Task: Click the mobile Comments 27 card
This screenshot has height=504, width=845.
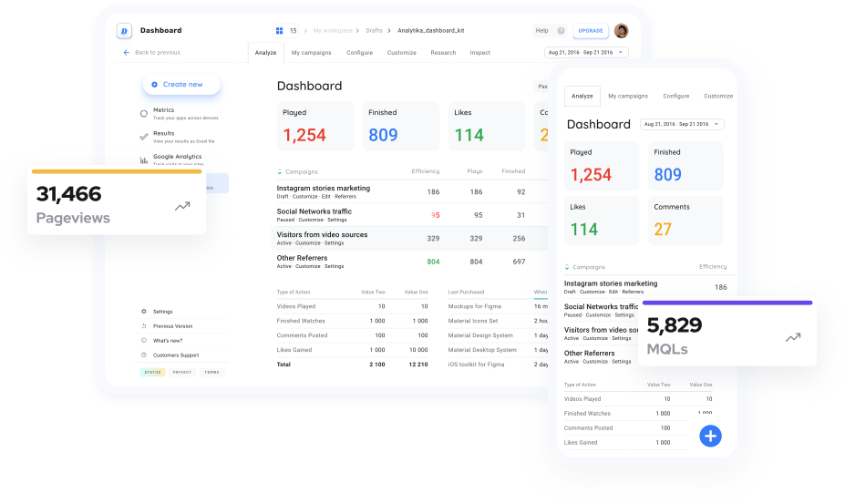Action: point(685,221)
